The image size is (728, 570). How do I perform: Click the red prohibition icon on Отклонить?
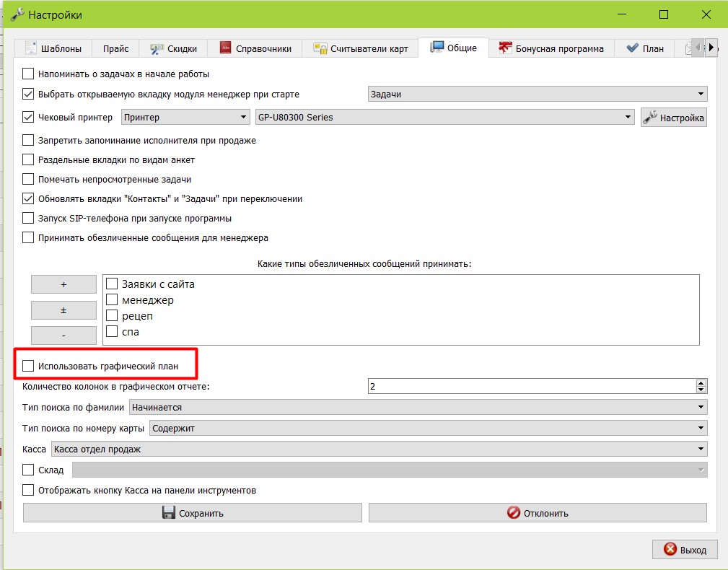pos(514,512)
